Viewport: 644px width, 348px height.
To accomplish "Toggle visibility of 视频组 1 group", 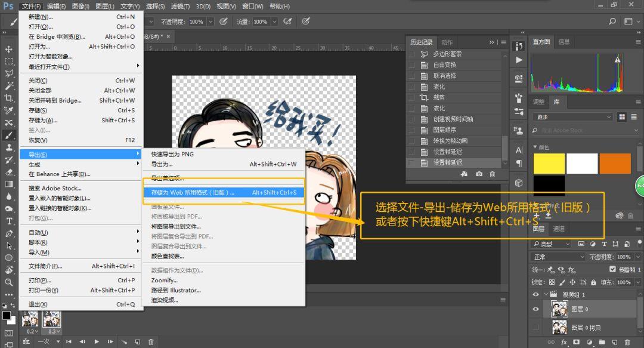I will [x=535, y=294].
